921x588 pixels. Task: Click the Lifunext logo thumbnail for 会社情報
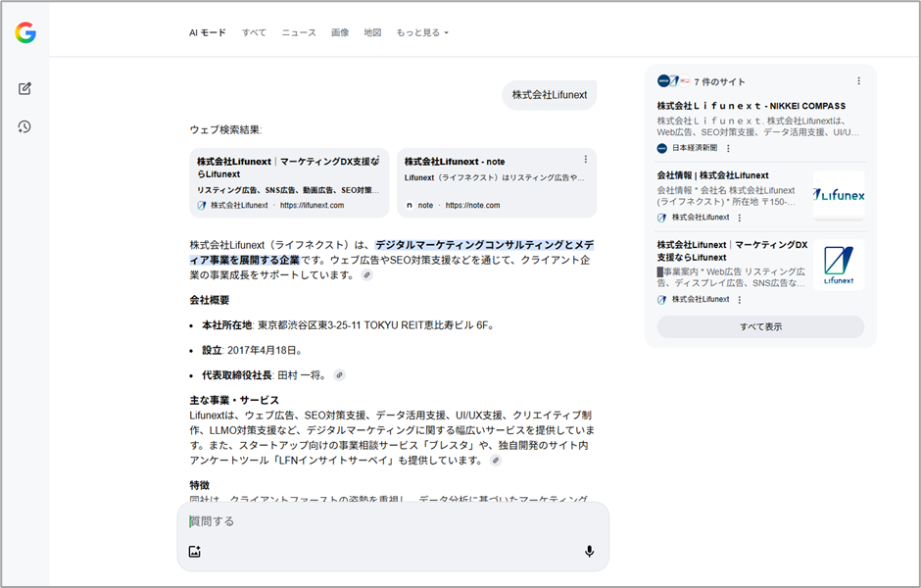(839, 195)
